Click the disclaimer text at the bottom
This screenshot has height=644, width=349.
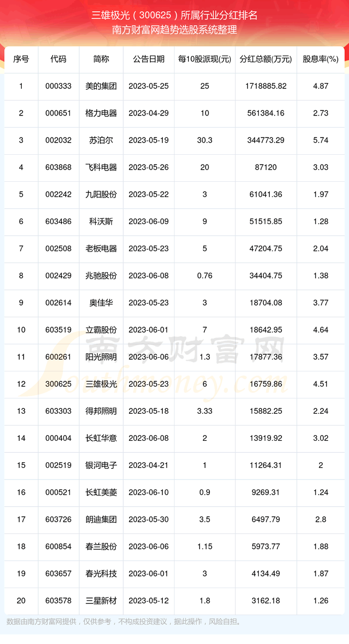point(124,622)
